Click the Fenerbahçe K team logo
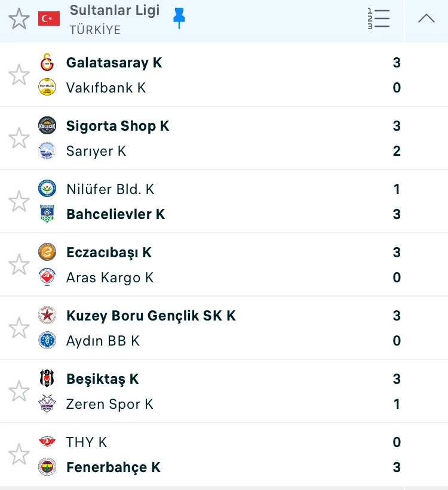Viewport: 448px width, 490px height. coord(47,467)
